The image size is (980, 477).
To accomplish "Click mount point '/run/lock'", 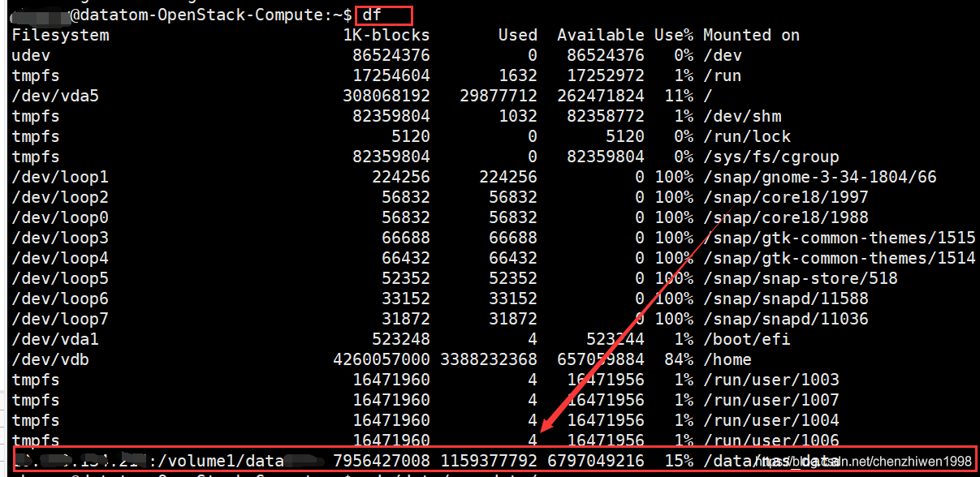I will pyautogui.click(x=747, y=136).
